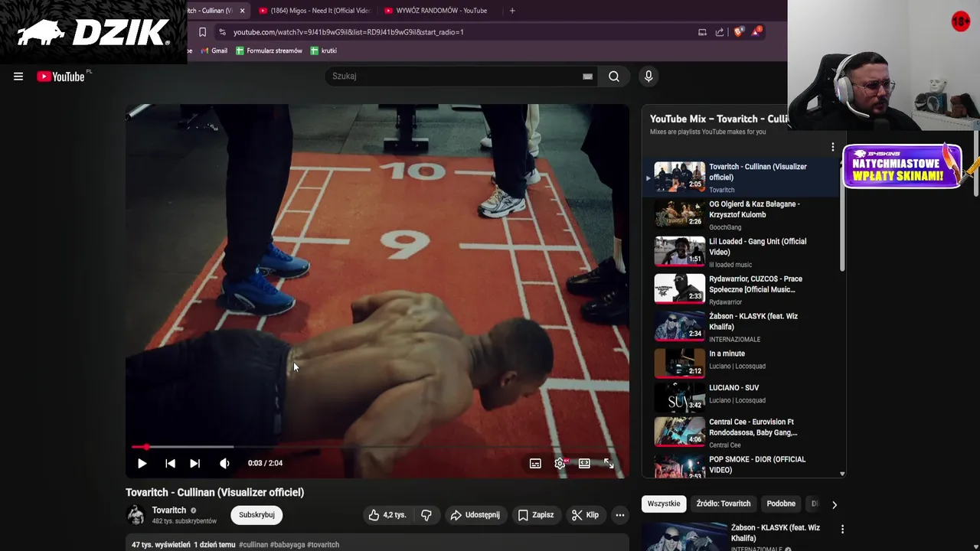The image size is (980, 551).
Task: Share the video via Udostępnij
Action: point(475,515)
